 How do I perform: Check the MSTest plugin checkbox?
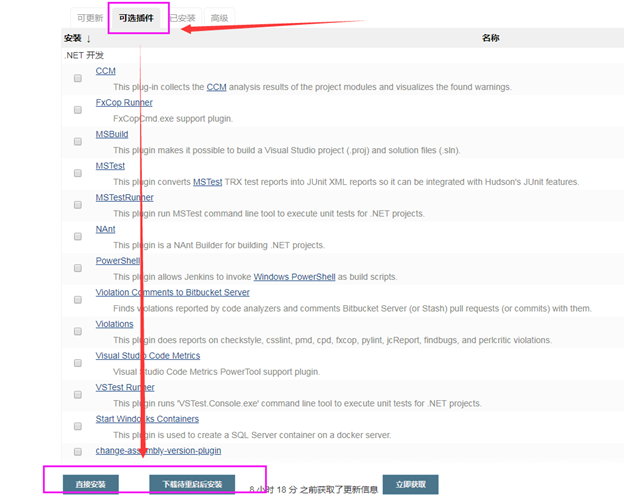pyautogui.click(x=78, y=173)
